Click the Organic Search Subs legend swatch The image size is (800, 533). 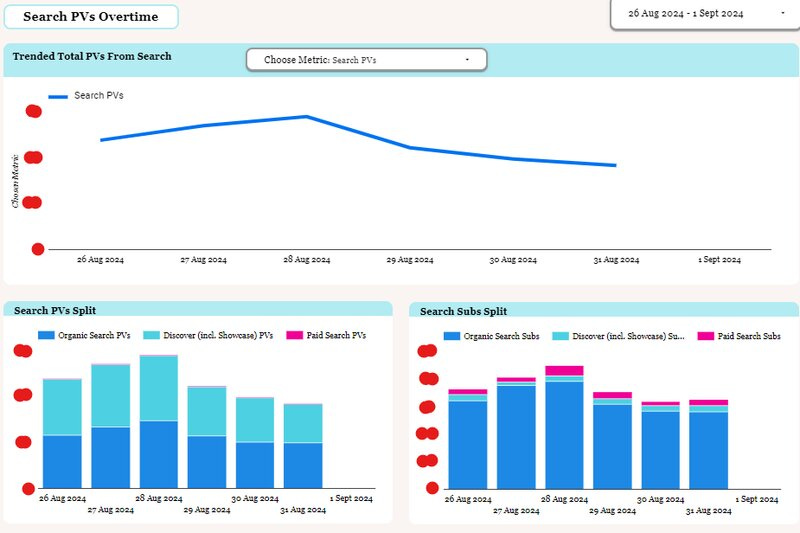[452, 336]
